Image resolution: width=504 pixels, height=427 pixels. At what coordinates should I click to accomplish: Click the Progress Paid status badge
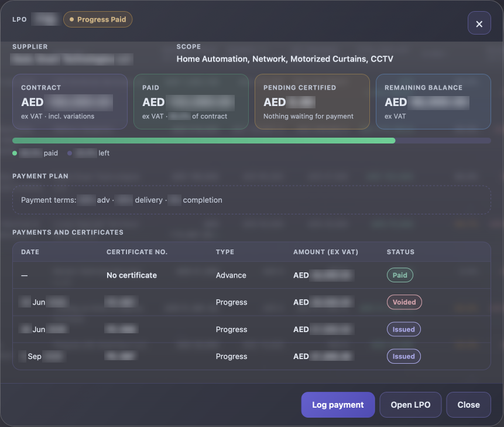point(98,19)
